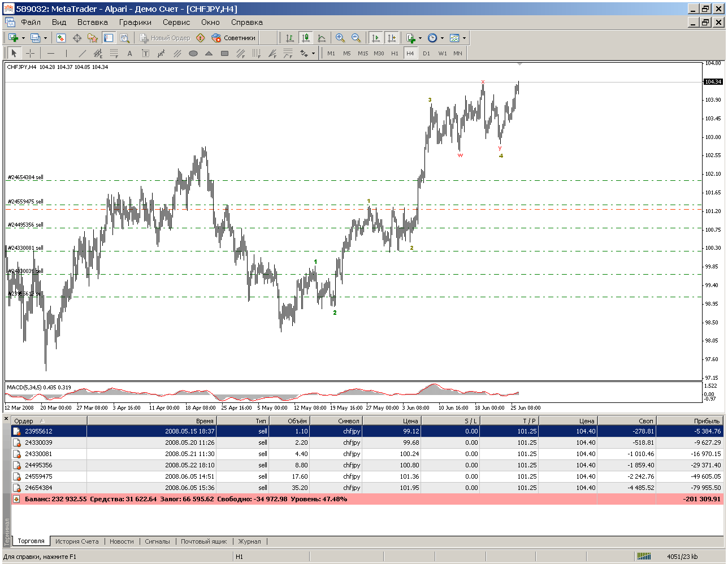Set timeframe to D1
This screenshot has width=728, height=564.
pyautogui.click(x=426, y=53)
